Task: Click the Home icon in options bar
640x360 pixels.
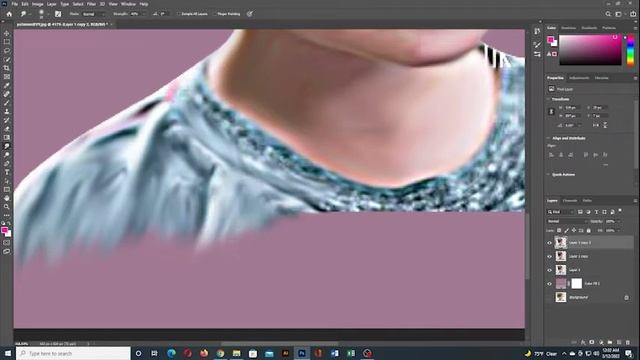Action: (x=9, y=14)
